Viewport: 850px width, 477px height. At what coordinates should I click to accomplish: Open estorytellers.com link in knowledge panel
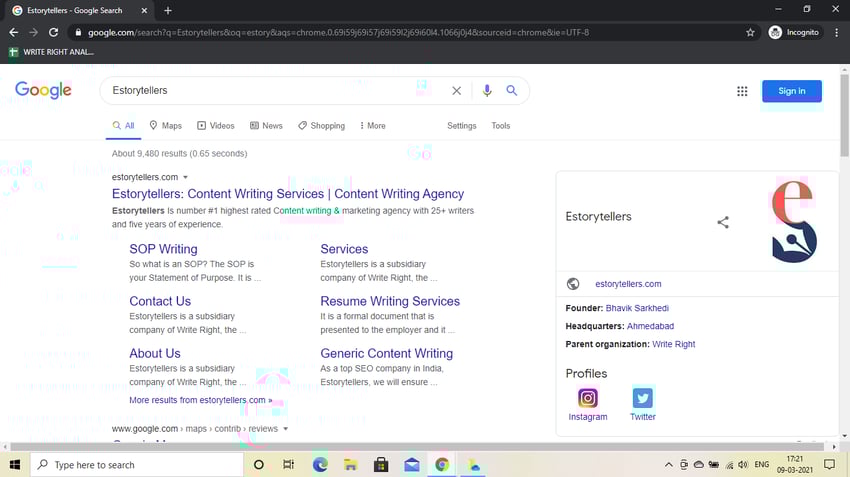pos(628,284)
